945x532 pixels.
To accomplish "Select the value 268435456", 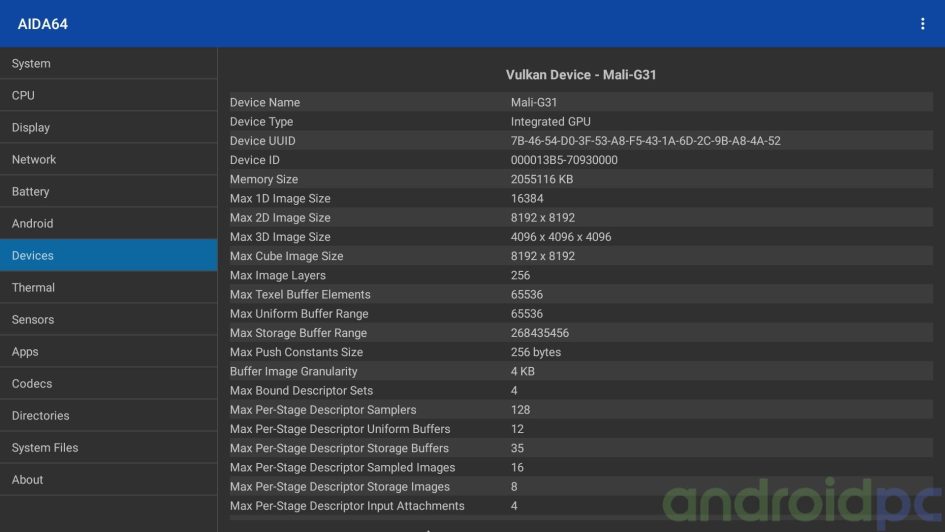I will click(x=540, y=333).
